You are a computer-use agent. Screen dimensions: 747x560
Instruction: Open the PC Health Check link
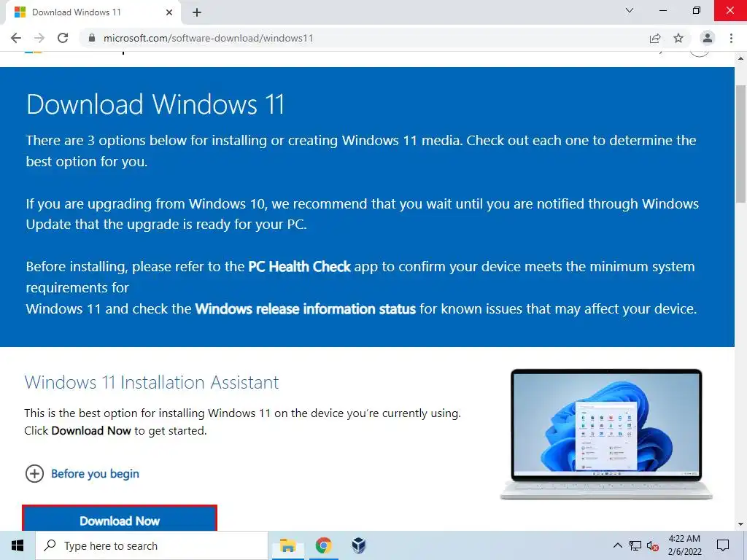coord(299,267)
